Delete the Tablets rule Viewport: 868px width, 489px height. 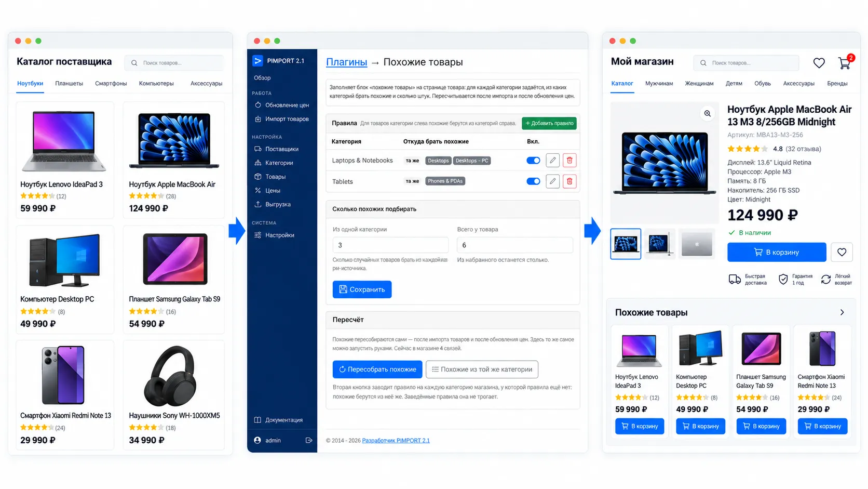569,181
